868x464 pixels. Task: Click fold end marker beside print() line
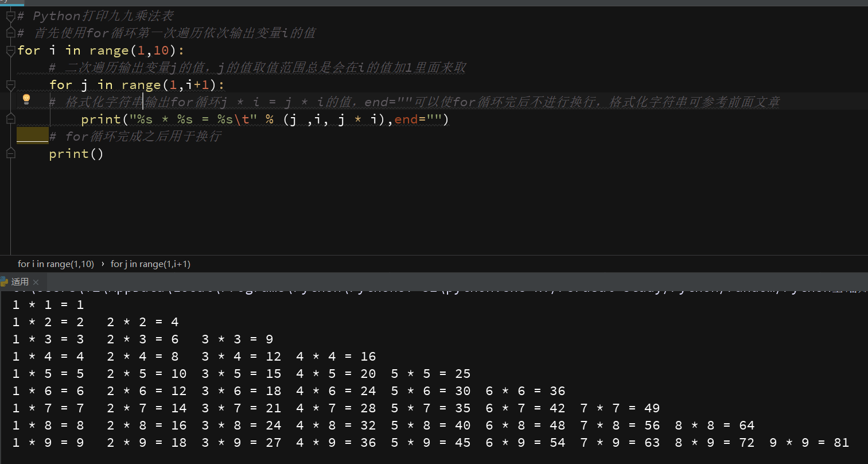(10, 154)
